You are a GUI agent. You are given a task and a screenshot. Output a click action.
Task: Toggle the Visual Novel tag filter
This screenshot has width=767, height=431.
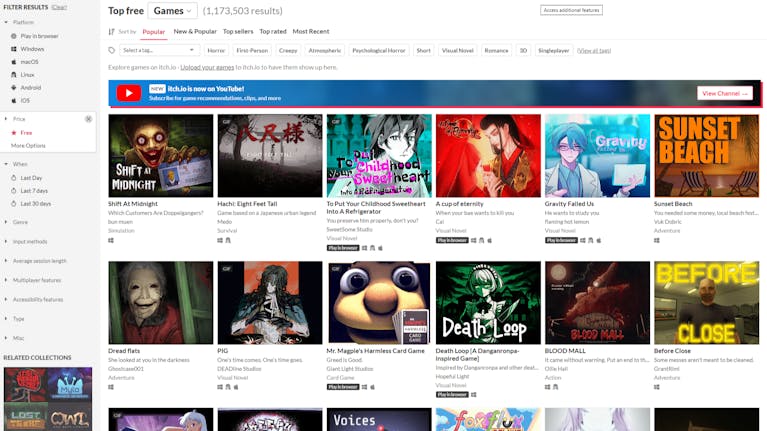(457, 50)
